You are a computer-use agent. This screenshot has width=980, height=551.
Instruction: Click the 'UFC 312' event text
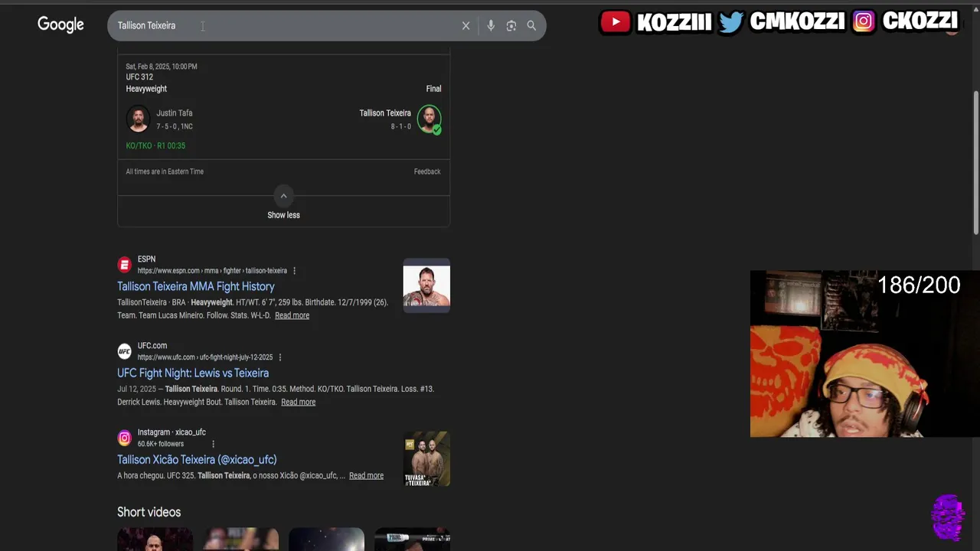pyautogui.click(x=139, y=77)
